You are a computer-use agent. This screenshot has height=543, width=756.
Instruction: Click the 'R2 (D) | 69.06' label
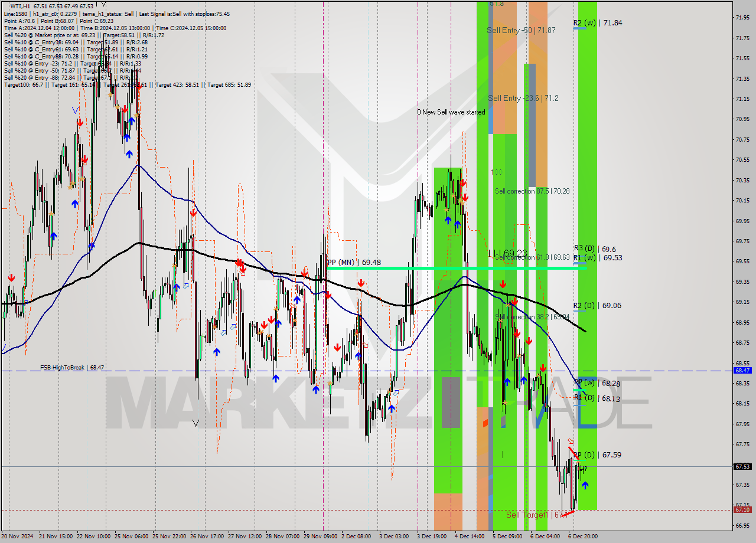597,305
